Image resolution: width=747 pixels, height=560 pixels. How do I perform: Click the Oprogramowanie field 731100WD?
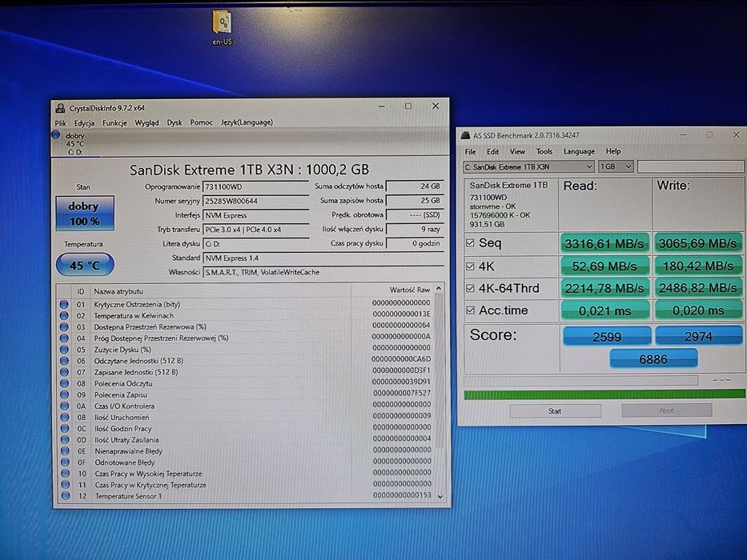[256, 186]
